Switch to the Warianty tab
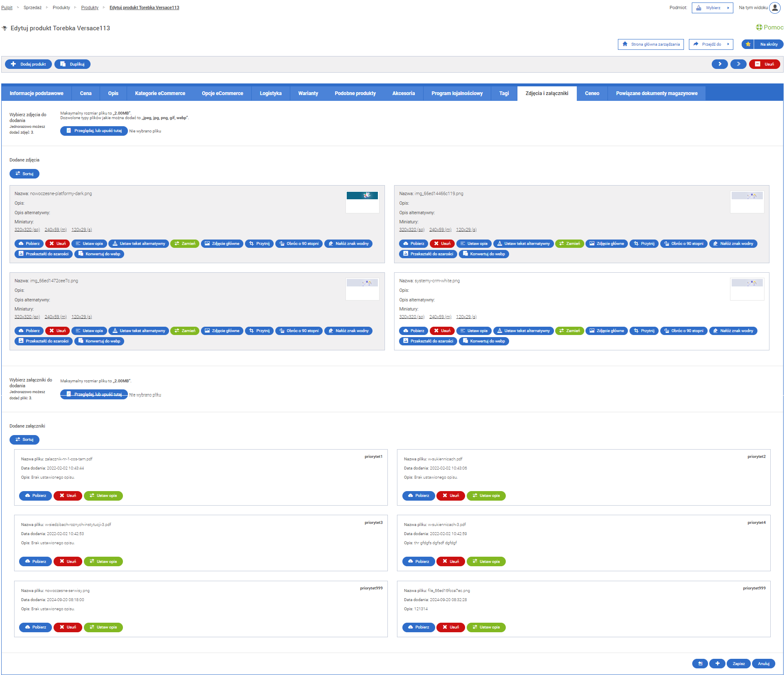 pos(308,93)
